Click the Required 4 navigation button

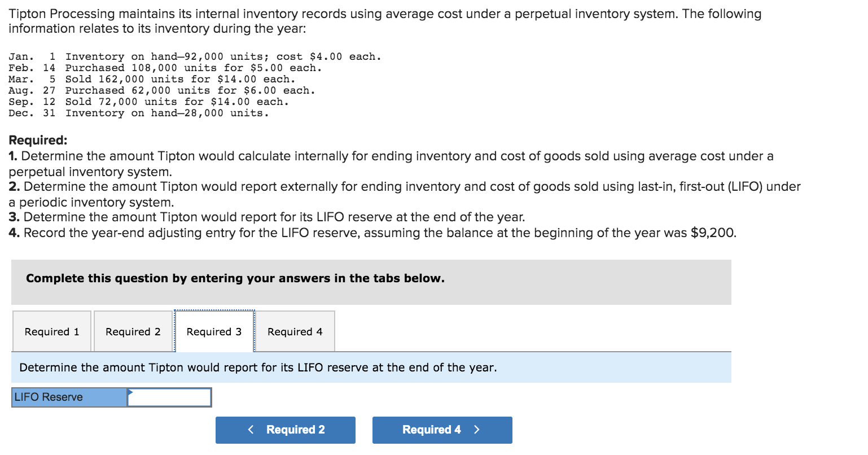tap(442, 430)
